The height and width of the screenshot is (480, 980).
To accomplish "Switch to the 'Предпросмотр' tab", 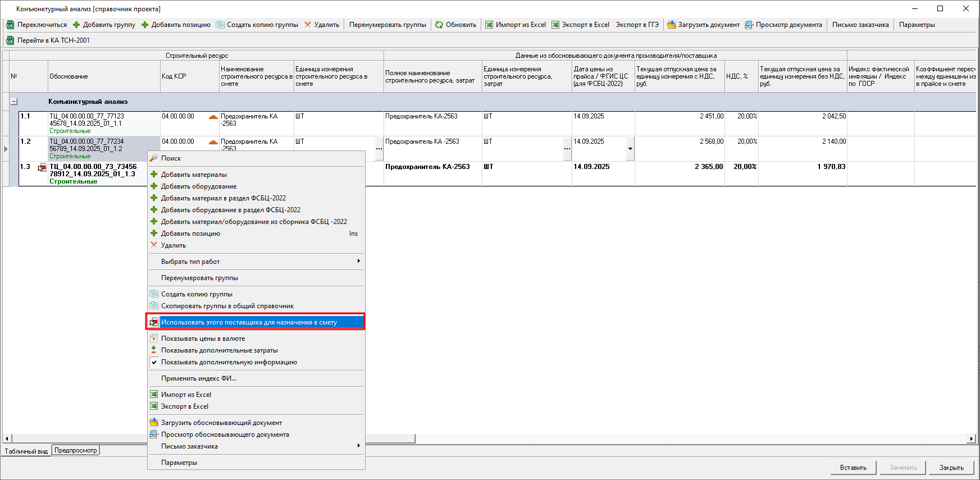I will 76,450.
